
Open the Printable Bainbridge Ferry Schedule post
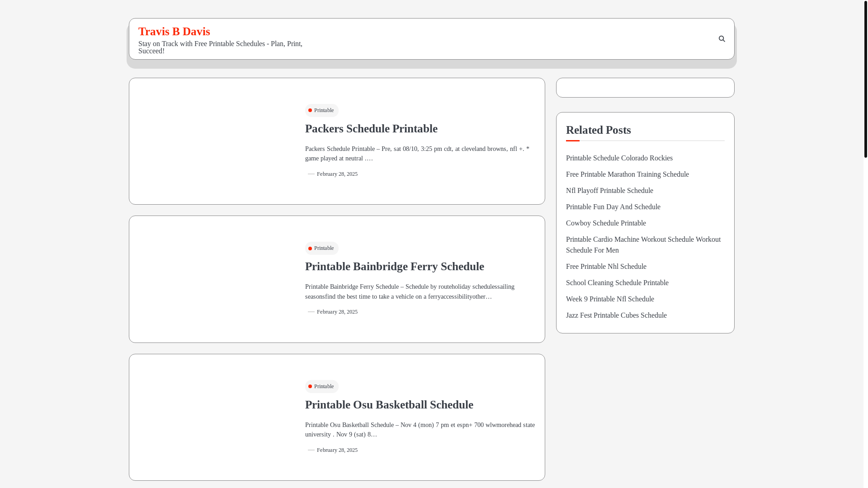[x=394, y=267]
